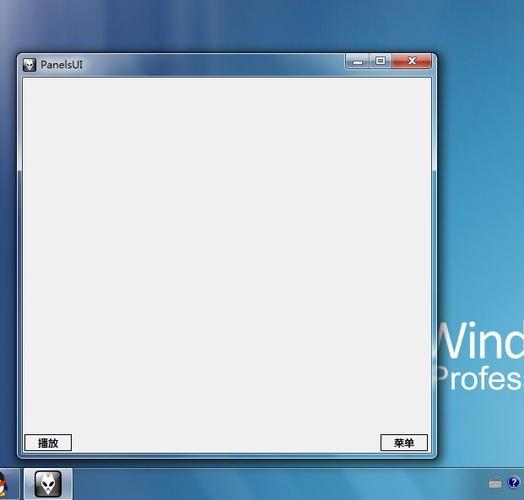Click the empty strip between 播放 and 菜单
The height and width of the screenshot is (500, 524).
[x=226, y=443]
